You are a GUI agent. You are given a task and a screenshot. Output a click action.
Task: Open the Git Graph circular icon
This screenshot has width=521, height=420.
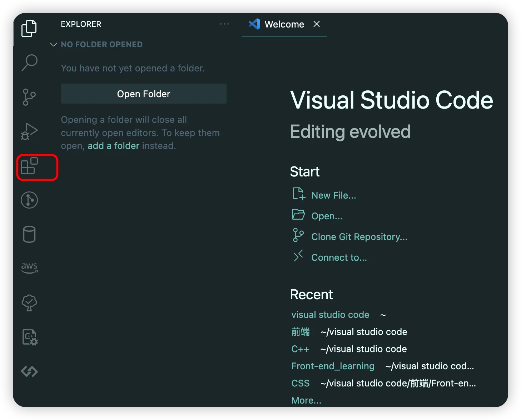[x=29, y=200]
